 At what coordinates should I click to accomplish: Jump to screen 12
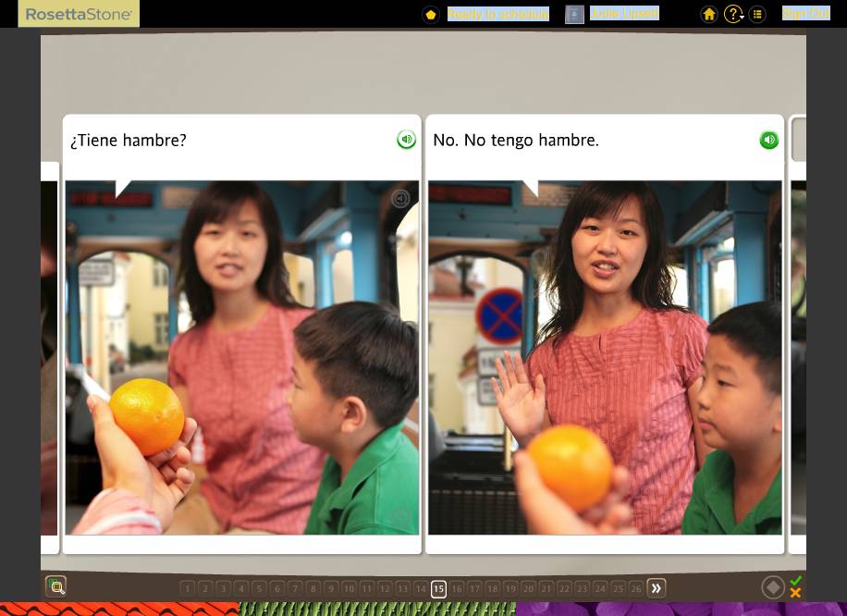pyautogui.click(x=385, y=588)
